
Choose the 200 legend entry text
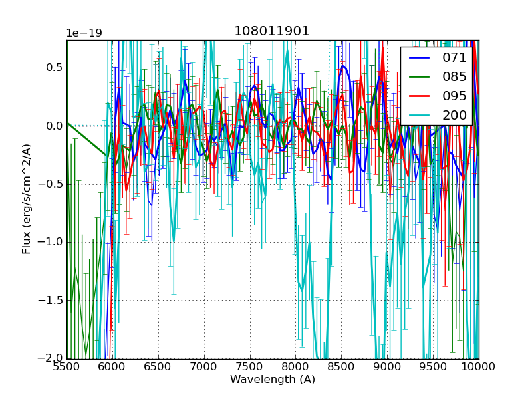tap(454, 115)
